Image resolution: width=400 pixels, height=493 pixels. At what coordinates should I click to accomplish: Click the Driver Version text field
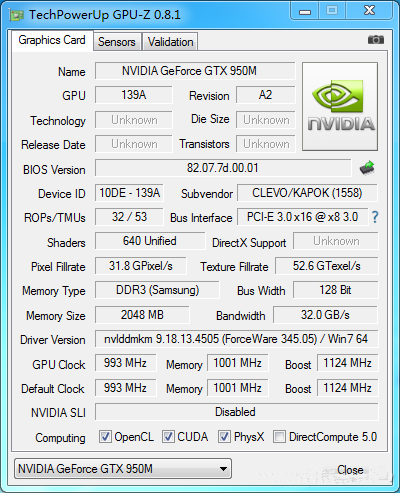click(236, 339)
